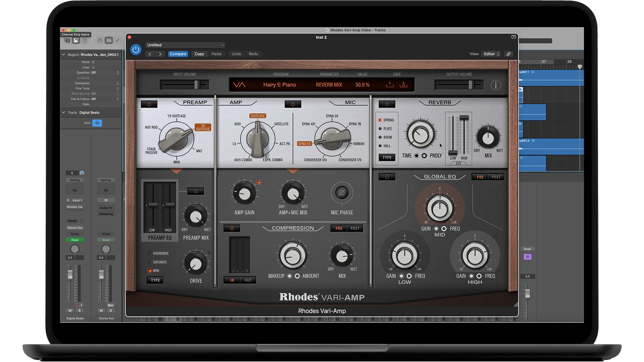Click the Reverb Mix knob
Screen dimensions: 644x362
click(x=488, y=138)
